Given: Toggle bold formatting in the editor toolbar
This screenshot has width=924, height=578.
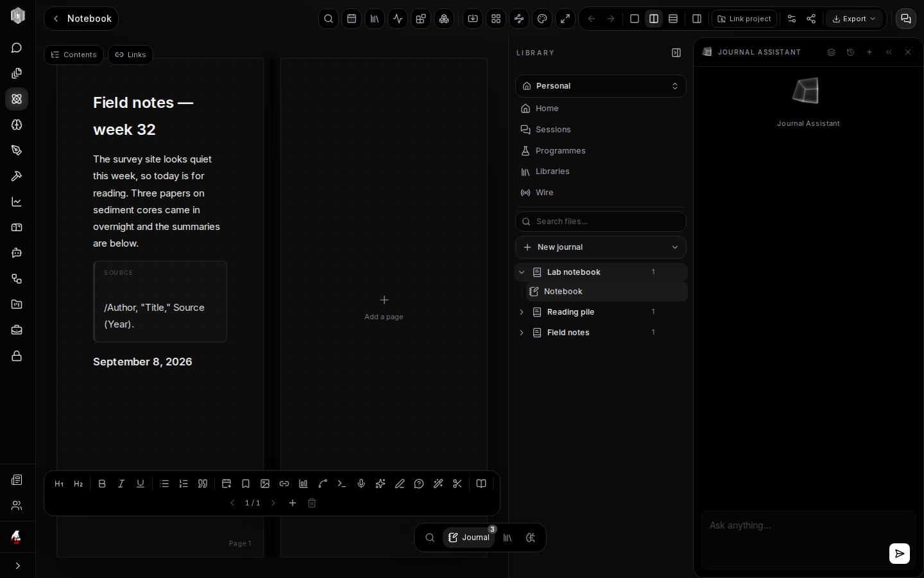Looking at the screenshot, I should pyautogui.click(x=102, y=484).
